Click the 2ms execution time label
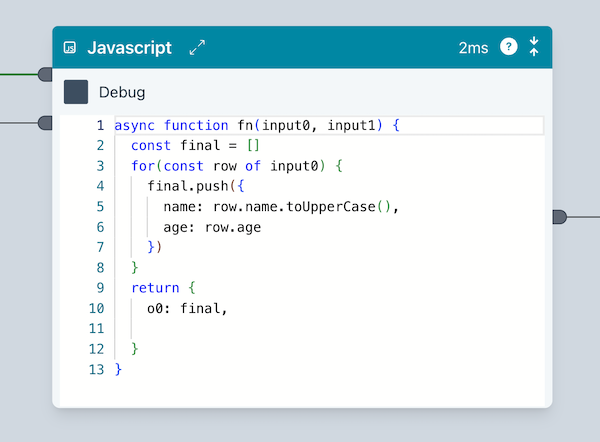 point(472,48)
